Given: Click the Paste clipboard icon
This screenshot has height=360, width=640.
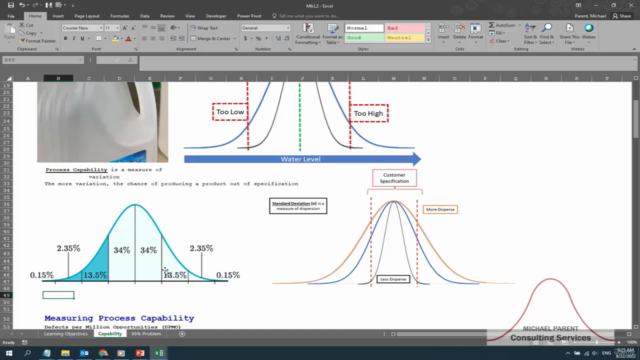Looking at the screenshot, I should click(9, 30).
